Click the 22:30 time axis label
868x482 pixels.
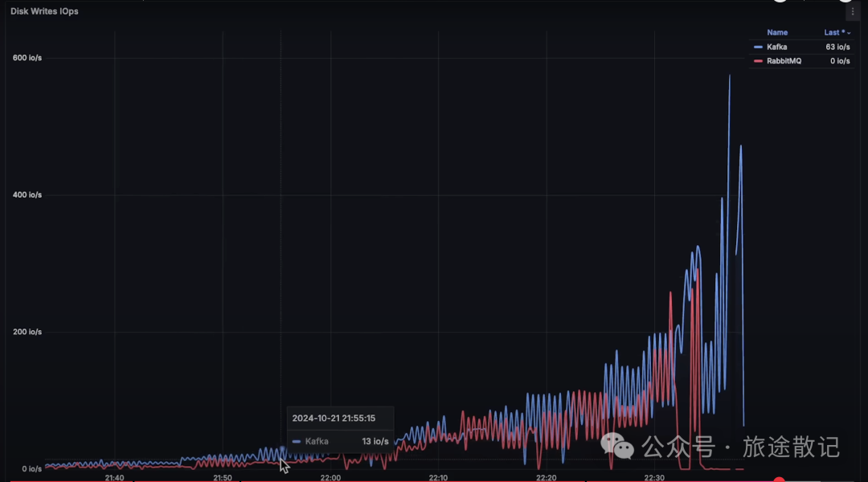pyautogui.click(x=654, y=477)
